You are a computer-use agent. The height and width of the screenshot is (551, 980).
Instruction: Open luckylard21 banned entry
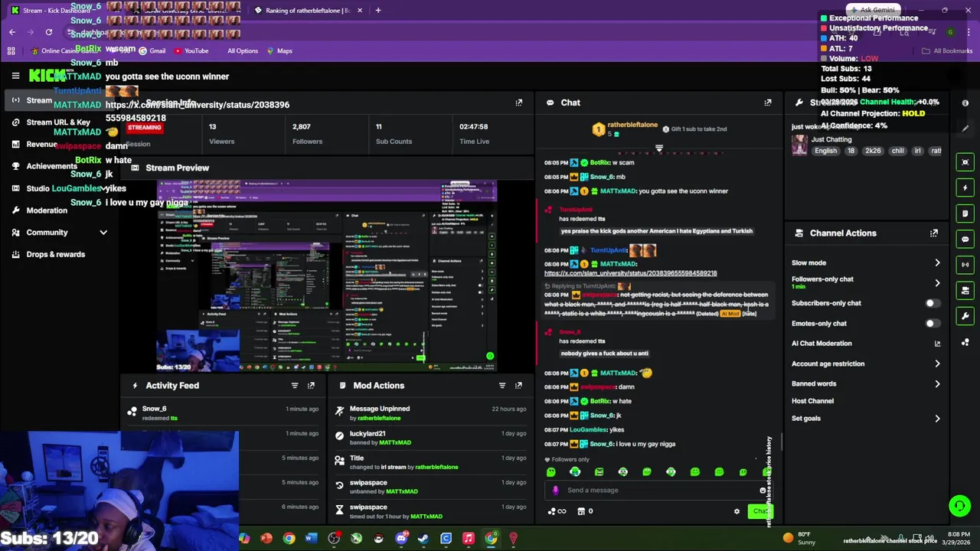(x=438, y=438)
